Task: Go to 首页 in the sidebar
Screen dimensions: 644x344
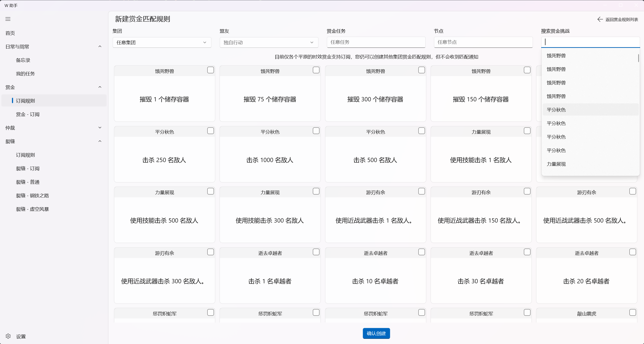Action: pos(10,33)
